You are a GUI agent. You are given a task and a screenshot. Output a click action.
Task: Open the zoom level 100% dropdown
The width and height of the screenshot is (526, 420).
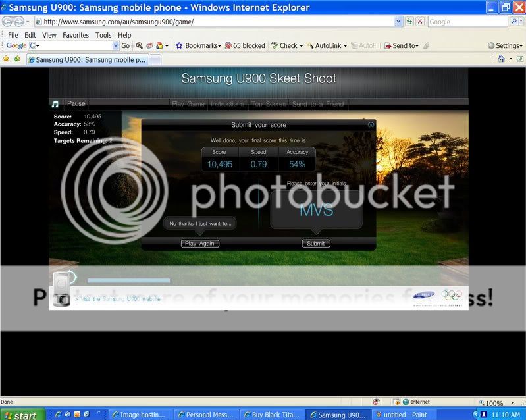[x=513, y=403]
